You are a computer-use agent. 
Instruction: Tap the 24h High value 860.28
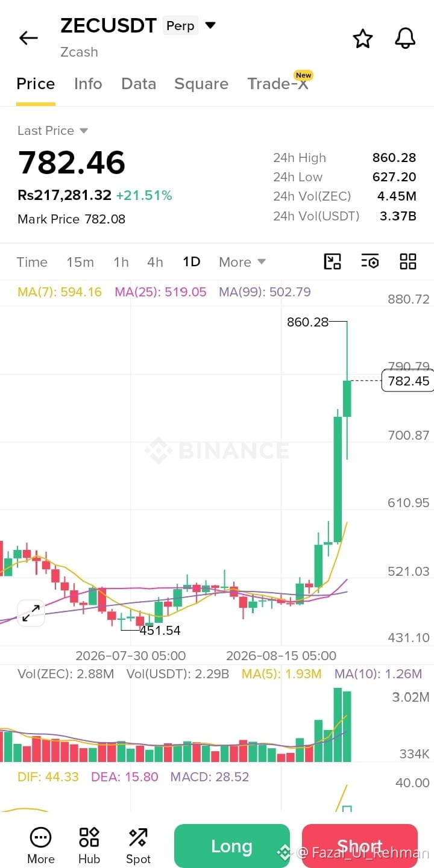[x=394, y=158]
